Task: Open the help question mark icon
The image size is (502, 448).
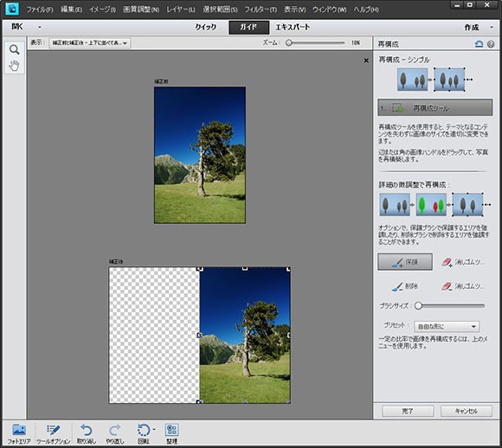Action: 491,44
